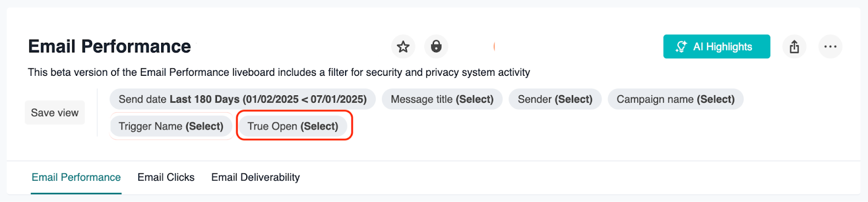Open the Sender (Select) filter
The image size is (868, 202).
pos(555,99)
